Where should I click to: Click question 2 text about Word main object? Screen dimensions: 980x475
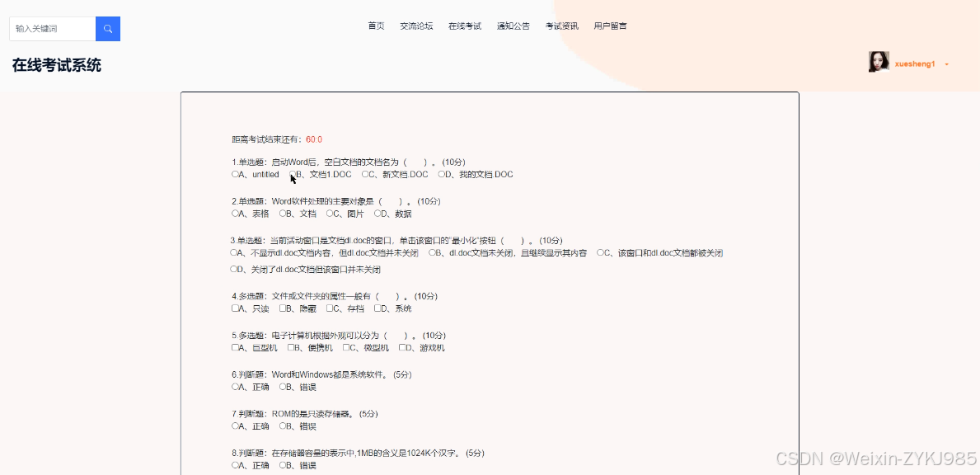336,201
